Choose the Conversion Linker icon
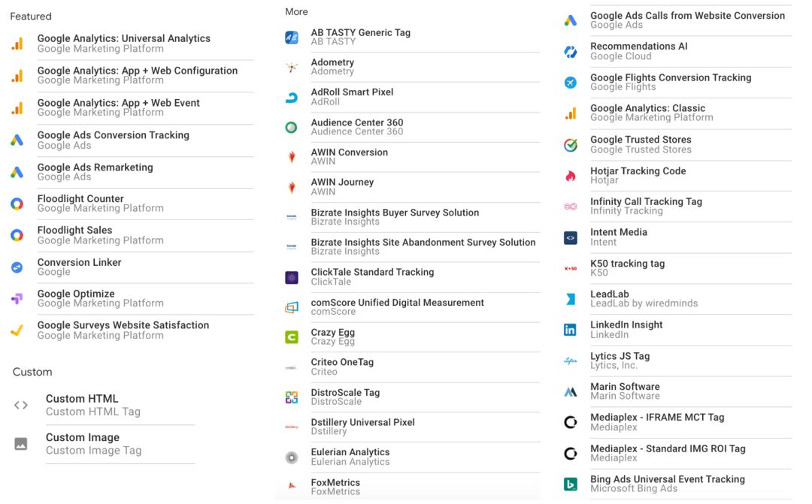 coord(17,267)
